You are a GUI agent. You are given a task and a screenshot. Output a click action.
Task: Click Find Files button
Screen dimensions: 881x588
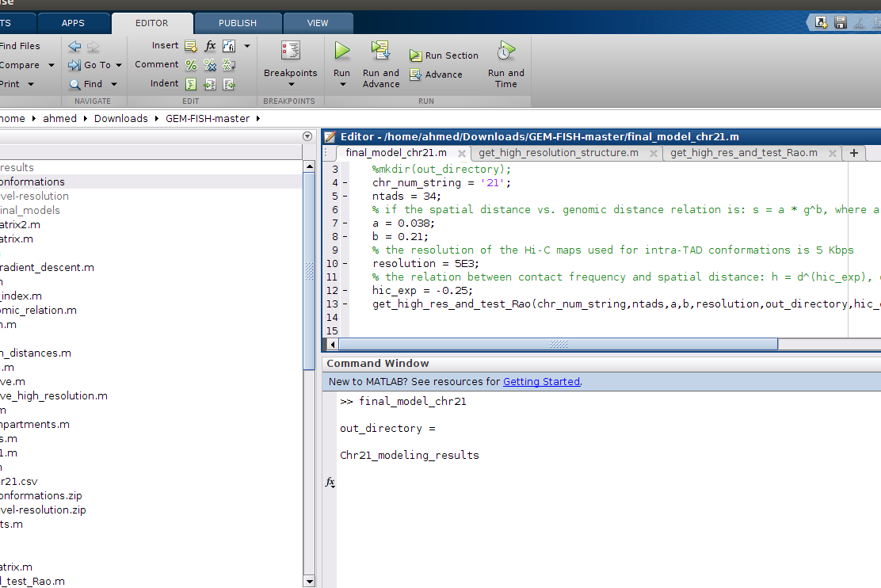(x=20, y=46)
